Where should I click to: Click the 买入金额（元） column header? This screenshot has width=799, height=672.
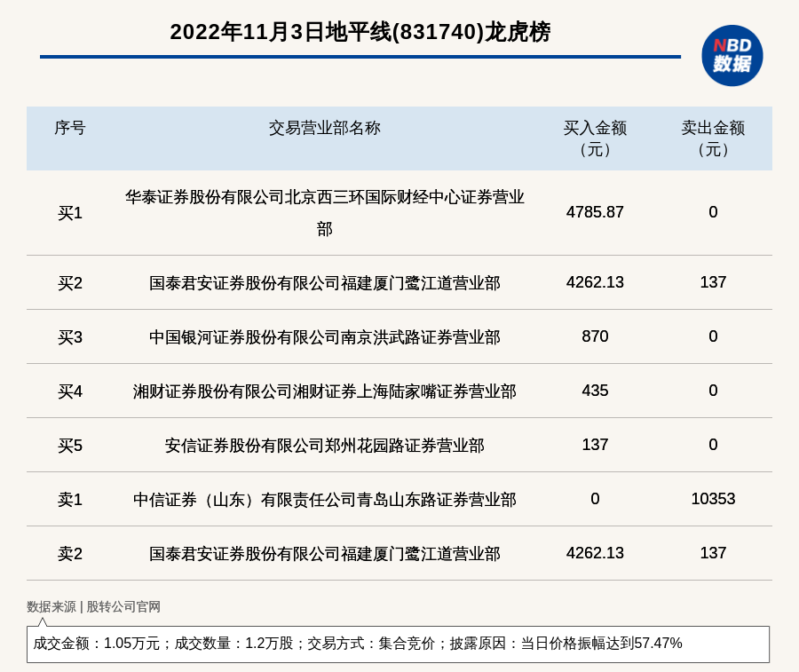pyautogui.click(x=595, y=138)
